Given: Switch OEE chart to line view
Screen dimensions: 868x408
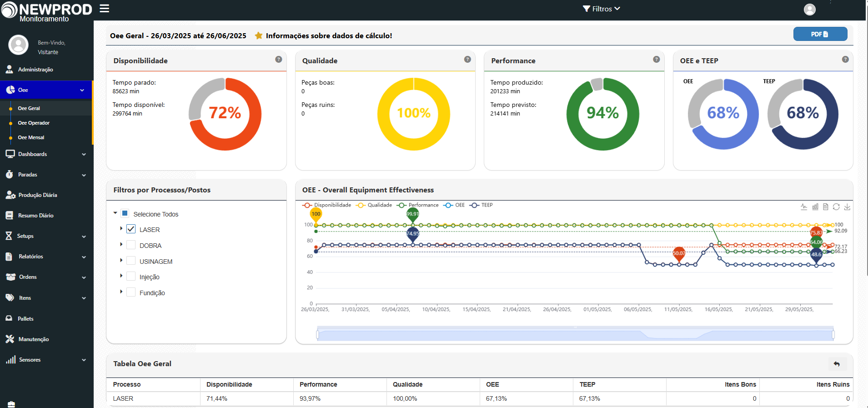Looking at the screenshot, I should (804, 207).
